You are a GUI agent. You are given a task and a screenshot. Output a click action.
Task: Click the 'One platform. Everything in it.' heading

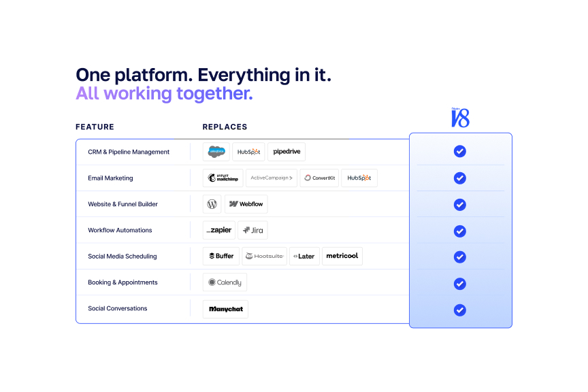(203, 75)
